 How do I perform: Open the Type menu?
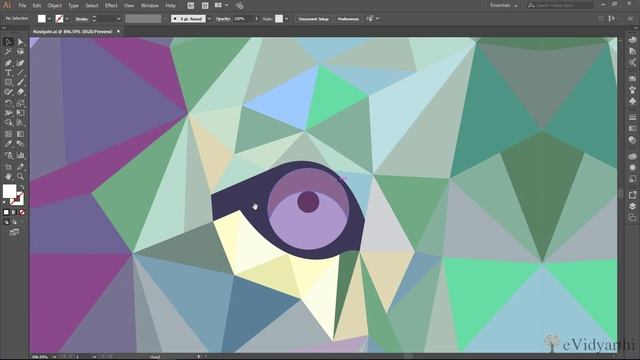[73, 6]
